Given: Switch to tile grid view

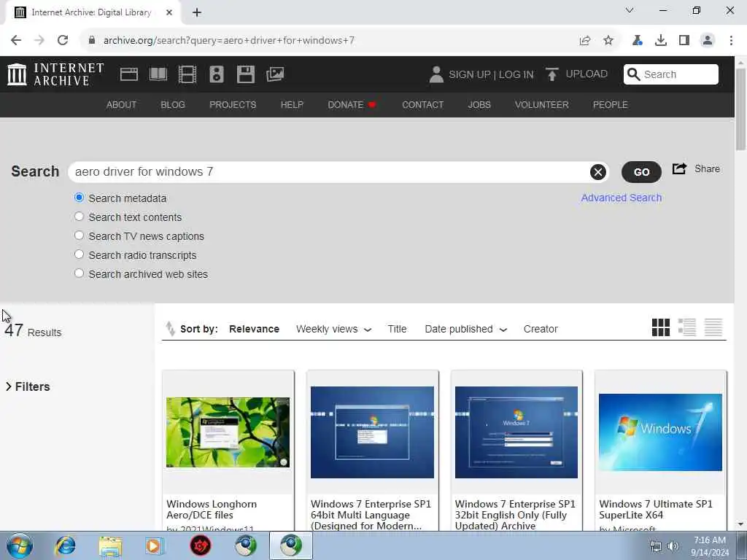Looking at the screenshot, I should tap(660, 327).
